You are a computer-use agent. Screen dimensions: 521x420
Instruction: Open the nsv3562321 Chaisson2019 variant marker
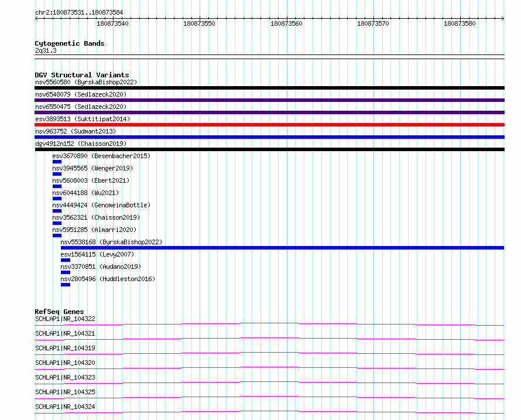click(57, 223)
